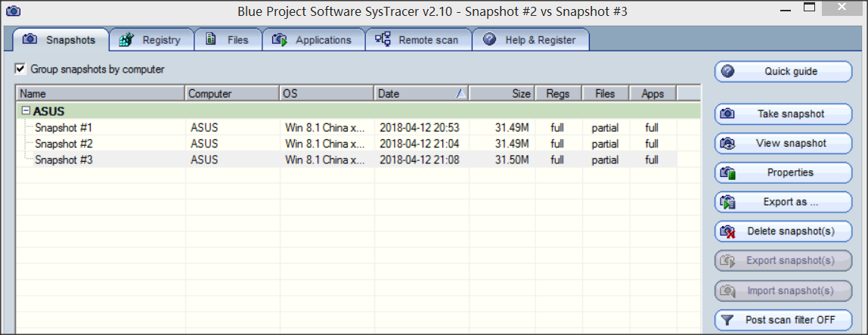The height and width of the screenshot is (335, 868).
Task: Click Snapshot #2's Regs full value
Action: click(x=557, y=144)
